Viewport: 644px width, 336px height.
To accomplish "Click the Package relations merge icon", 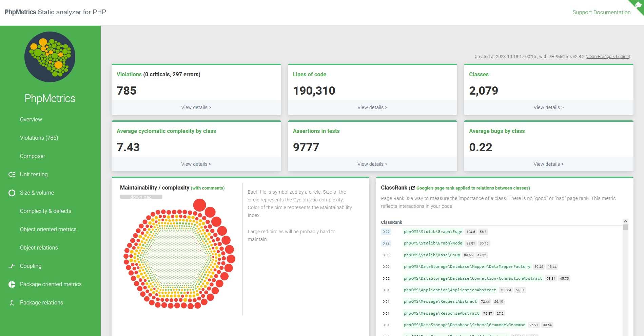I will [x=12, y=303].
